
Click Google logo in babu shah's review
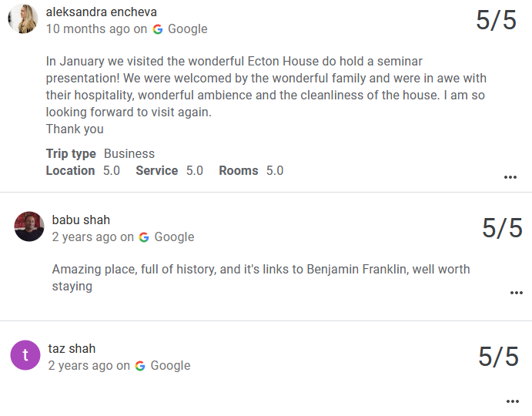[144, 237]
